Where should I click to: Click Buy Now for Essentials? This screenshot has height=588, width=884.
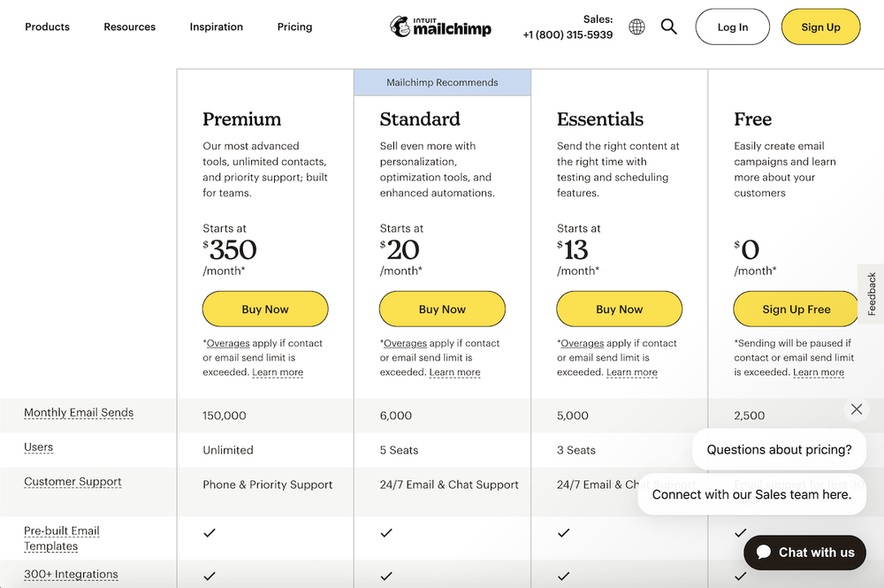[619, 309]
